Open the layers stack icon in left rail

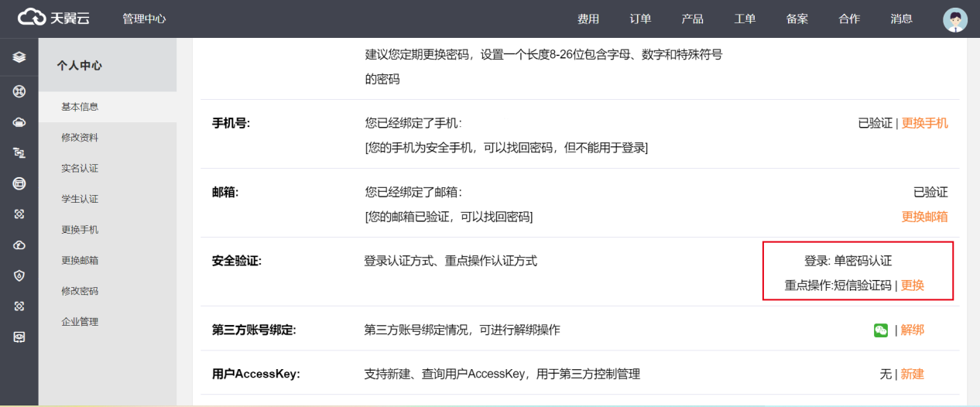click(19, 57)
